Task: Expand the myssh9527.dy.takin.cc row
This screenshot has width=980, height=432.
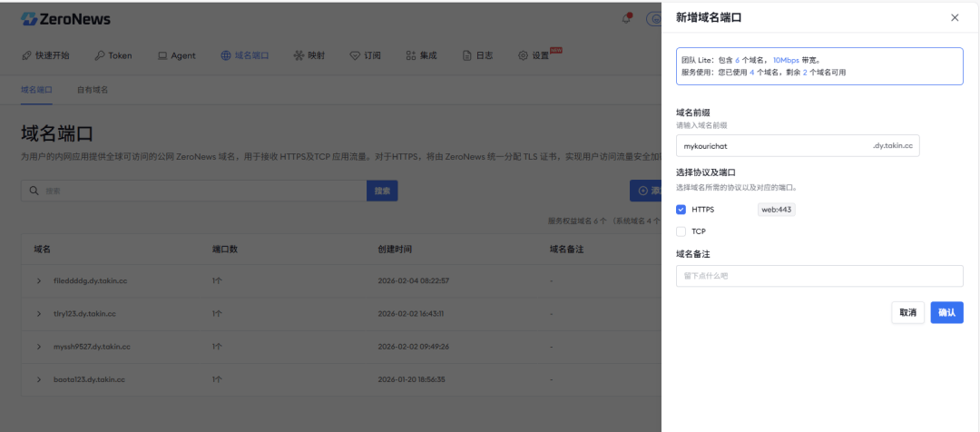Action: tap(39, 347)
